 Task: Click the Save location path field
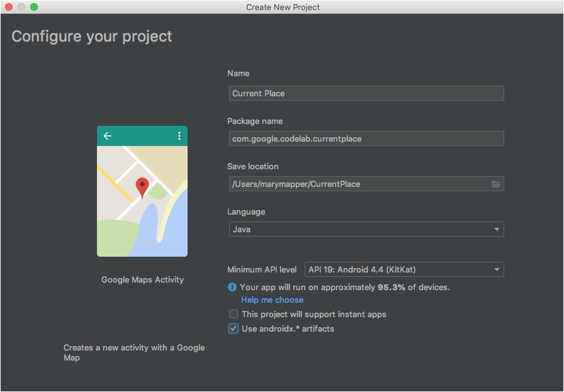coord(359,184)
